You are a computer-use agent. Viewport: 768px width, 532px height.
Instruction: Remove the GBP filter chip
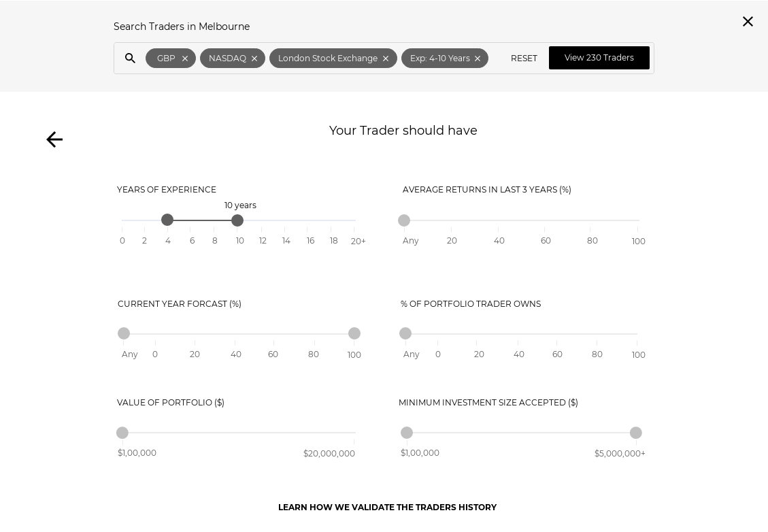click(184, 59)
